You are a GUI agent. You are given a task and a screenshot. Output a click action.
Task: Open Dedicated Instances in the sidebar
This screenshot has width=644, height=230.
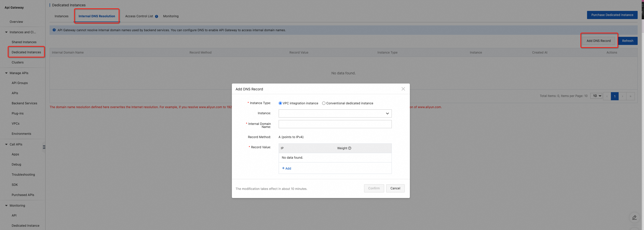[26, 52]
